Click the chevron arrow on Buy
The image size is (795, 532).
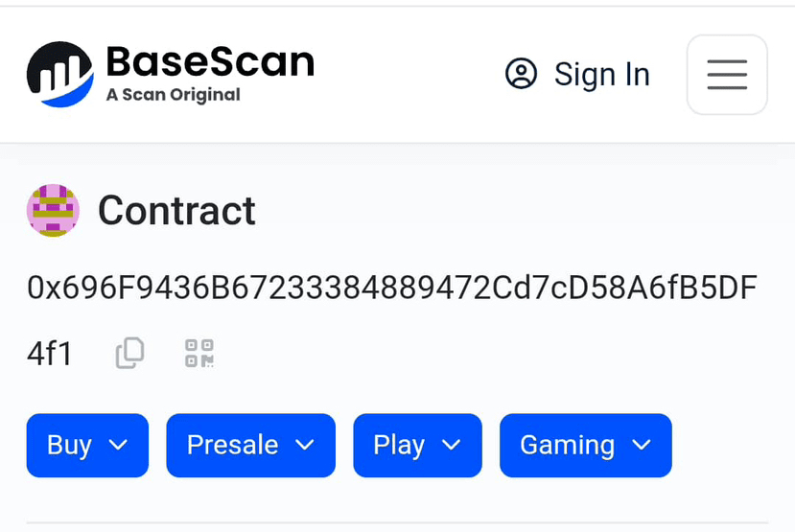pyautogui.click(x=118, y=445)
